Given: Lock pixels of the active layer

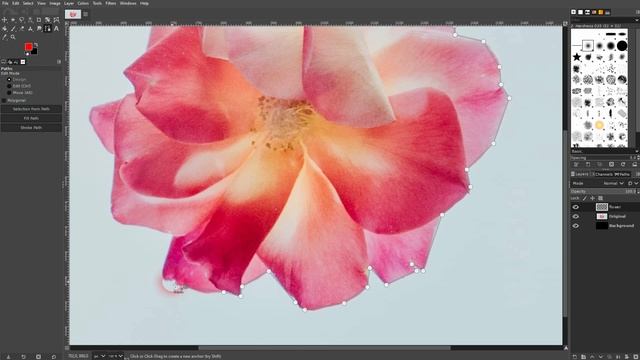Looking at the screenshot, I should (584, 198).
